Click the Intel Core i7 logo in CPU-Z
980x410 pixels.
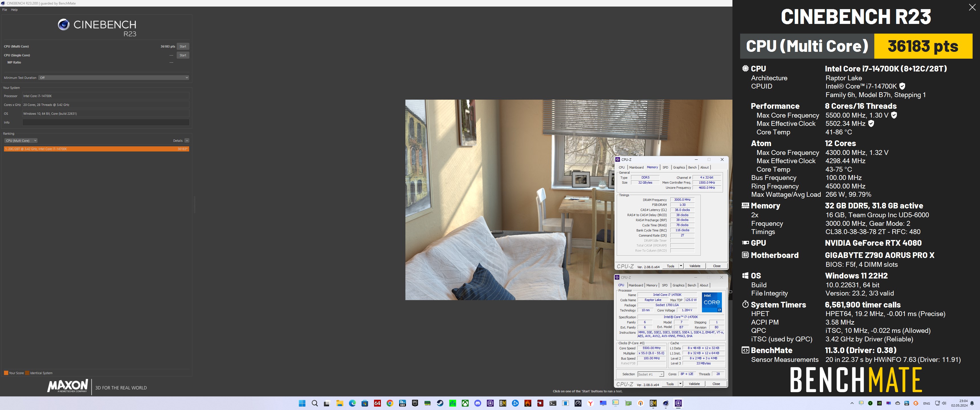click(x=712, y=302)
